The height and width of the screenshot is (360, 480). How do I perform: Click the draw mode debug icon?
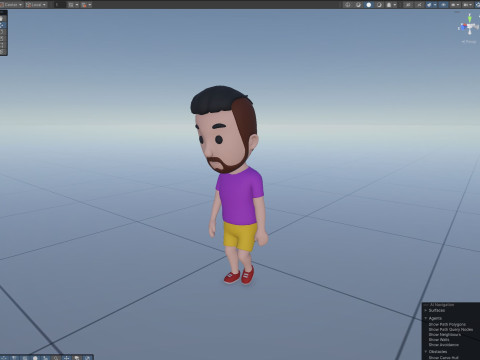tap(389, 5)
